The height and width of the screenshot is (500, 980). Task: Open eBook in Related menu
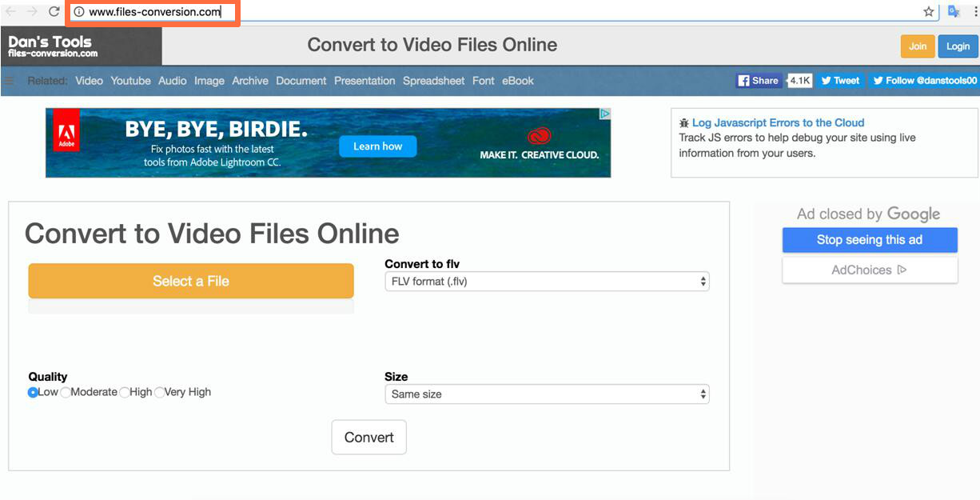coord(518,81)
